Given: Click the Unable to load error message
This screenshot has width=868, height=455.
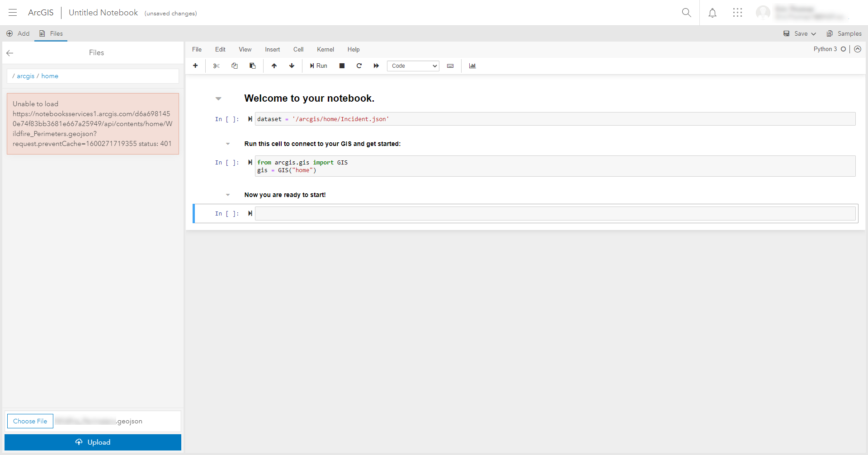Looking at the screenshot, I should [93, 124].
